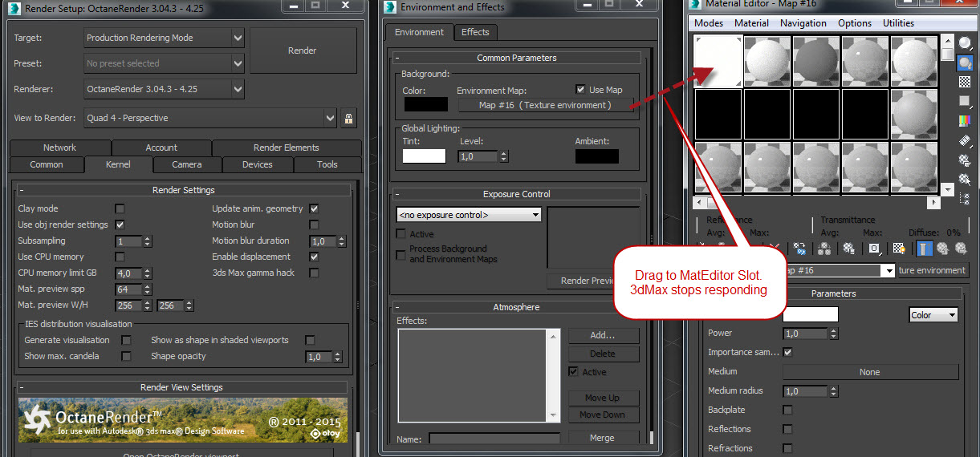The height and width of the screenshot is (457, 980).
Task: Toggle Show Shaded Material in Viewport icon
Action: click(899, 249)
